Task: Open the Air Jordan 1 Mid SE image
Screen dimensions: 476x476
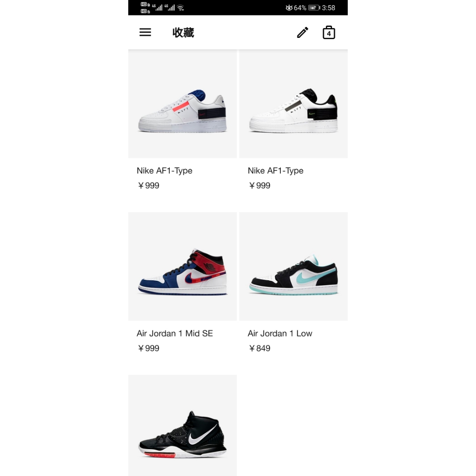Action: (182, 267)
